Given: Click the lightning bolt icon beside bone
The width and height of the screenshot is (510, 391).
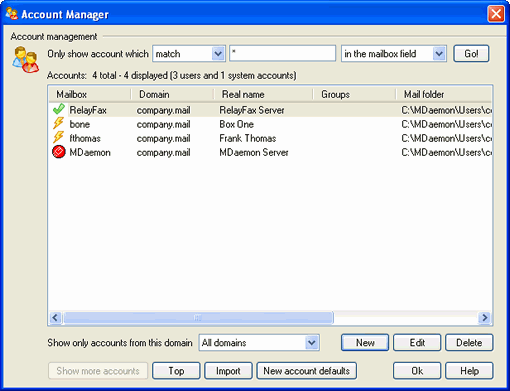Looking at the screenshot, I should click(x=58, y=124).
